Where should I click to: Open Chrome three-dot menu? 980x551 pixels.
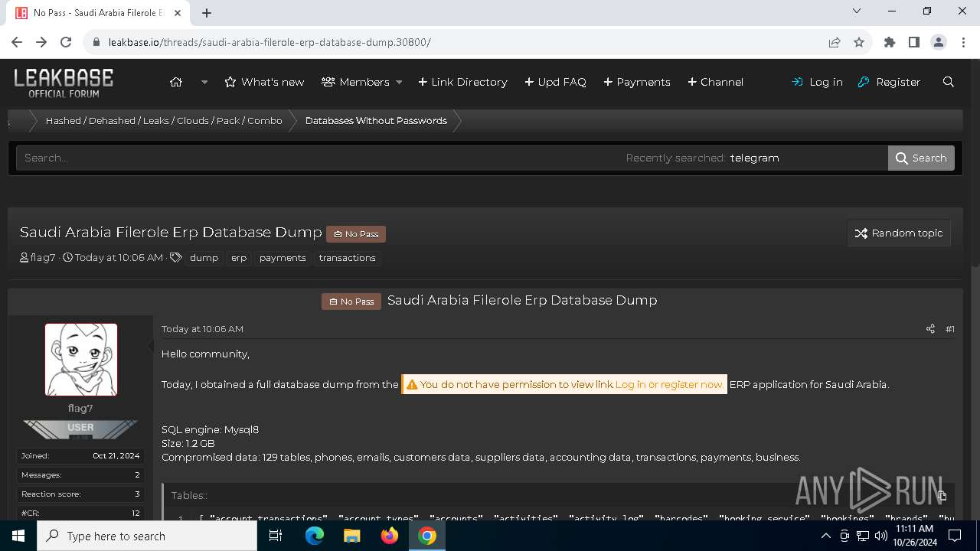click(x=962, y=42)
